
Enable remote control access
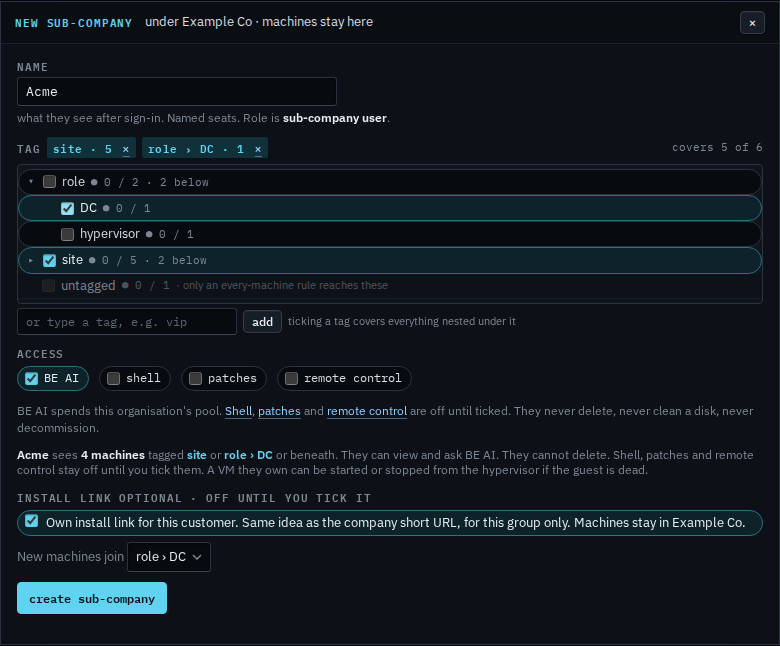[292, 378]
